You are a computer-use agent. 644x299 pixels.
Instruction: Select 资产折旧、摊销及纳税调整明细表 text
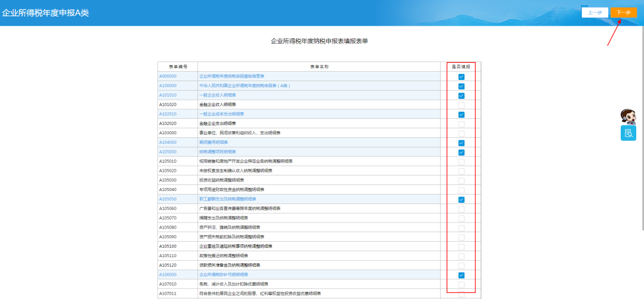pyautogui.click(x=230, y=227)
